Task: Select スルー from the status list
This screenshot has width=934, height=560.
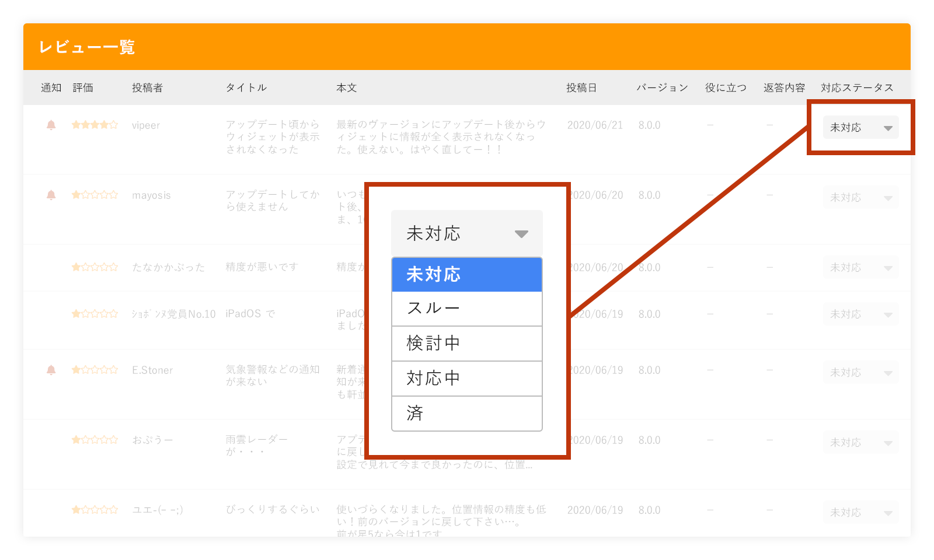Action: (467, 309)
